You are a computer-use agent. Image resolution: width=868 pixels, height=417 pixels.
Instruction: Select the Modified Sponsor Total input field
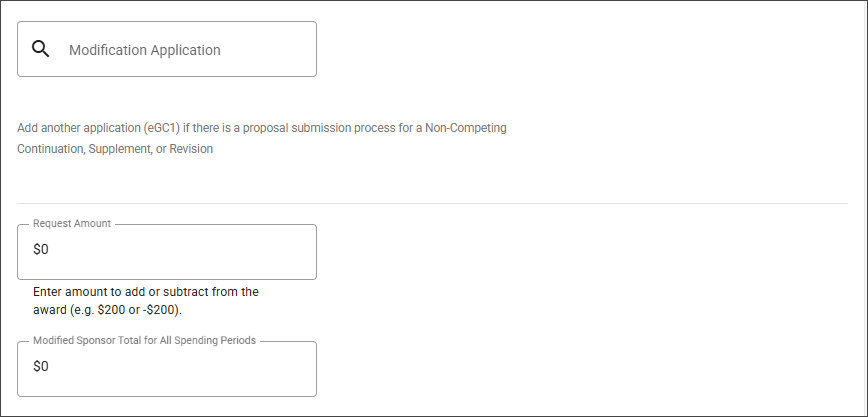click(x=167, y=368)
